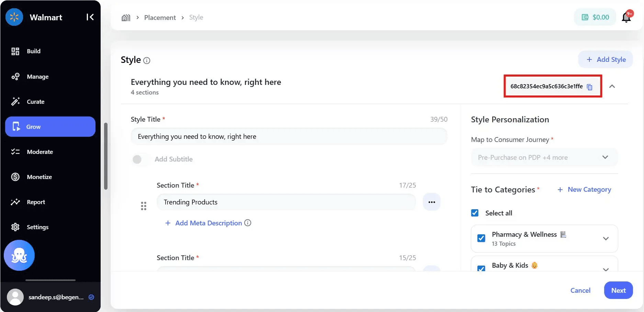Viewport: 644px width, 312px height.
Task: Open the Manage menu
Action: pos(50,77)
